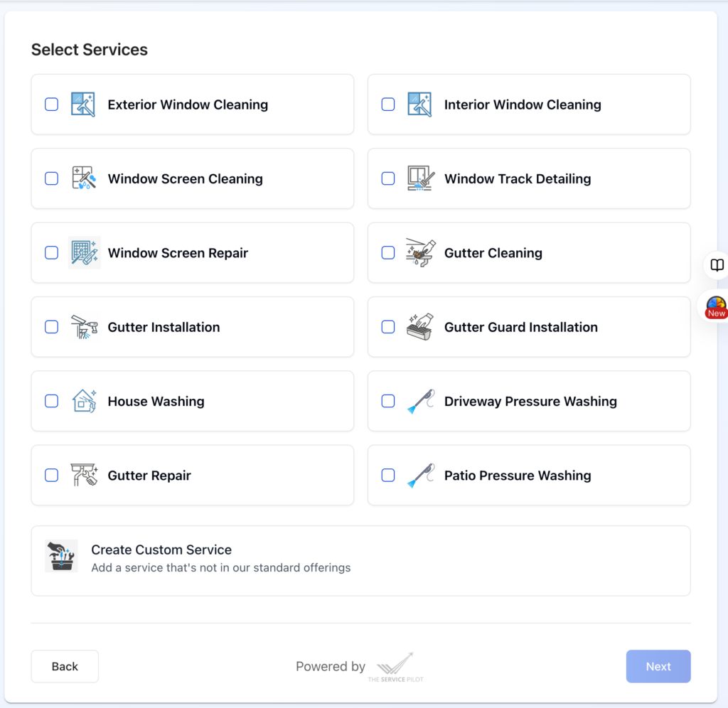Enable the Patio Pressure Washing checkbox
This screenshot has width=728, height=708.
pyautogui.click(x=388, y=475)
